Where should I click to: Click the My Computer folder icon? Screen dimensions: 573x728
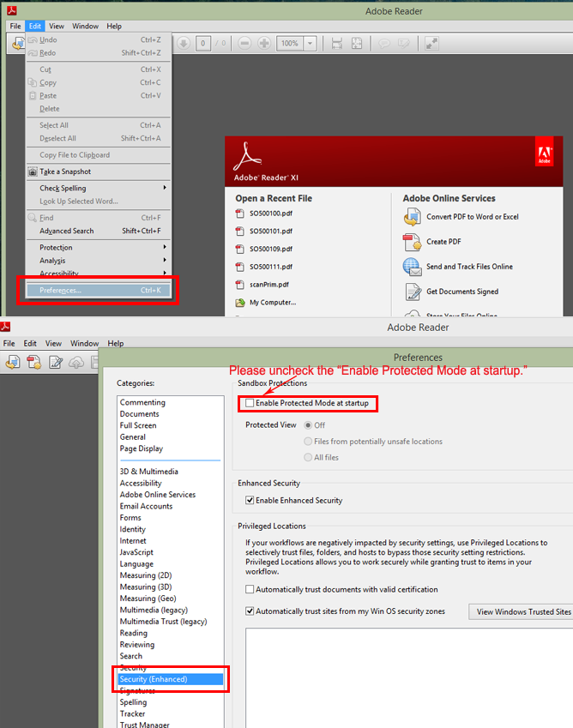tap(240, 303)
